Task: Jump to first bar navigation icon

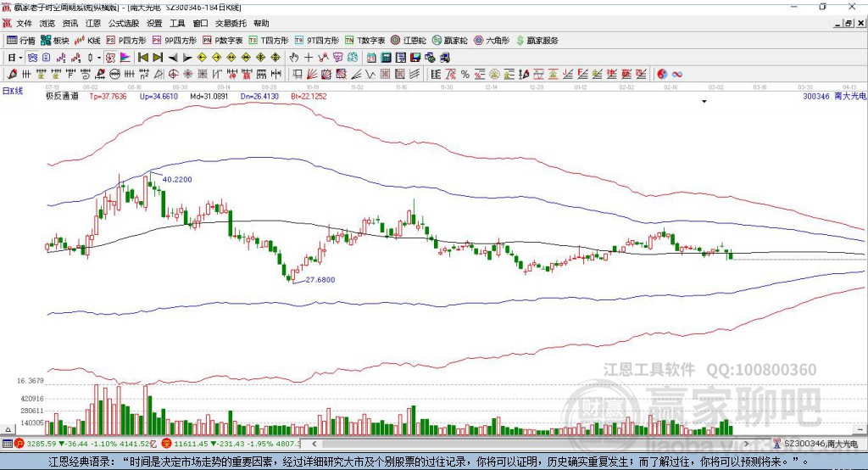Action: [142, 58]
